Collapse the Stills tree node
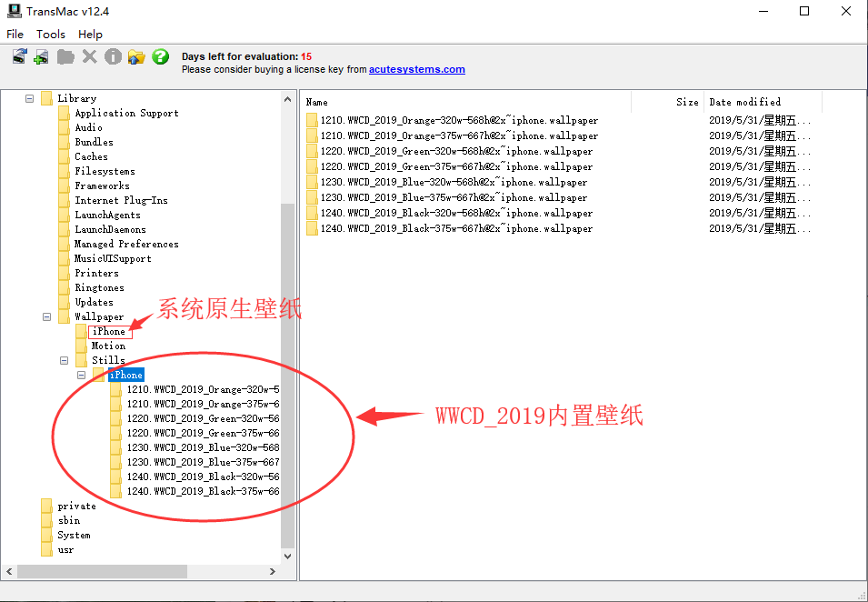Image resolution: width=868 pixels, height=602 pixels. pos(65,360)
